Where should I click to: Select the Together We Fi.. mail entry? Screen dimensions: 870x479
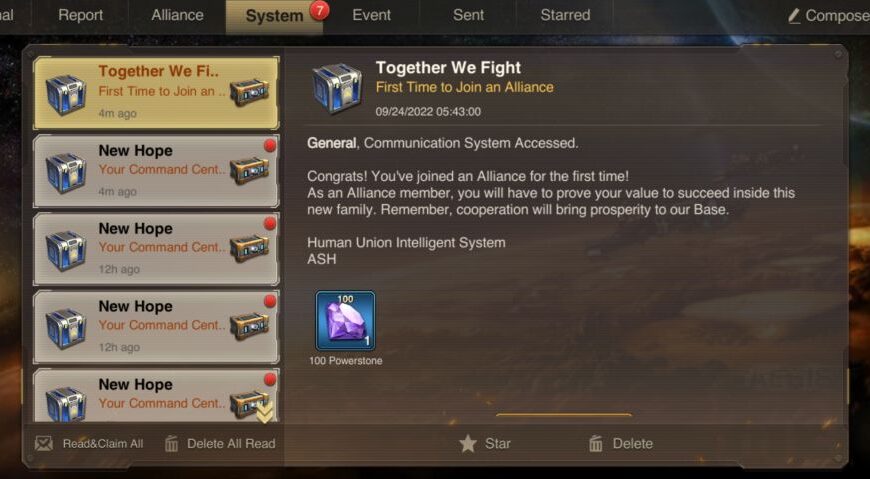(x=156, y=93)
